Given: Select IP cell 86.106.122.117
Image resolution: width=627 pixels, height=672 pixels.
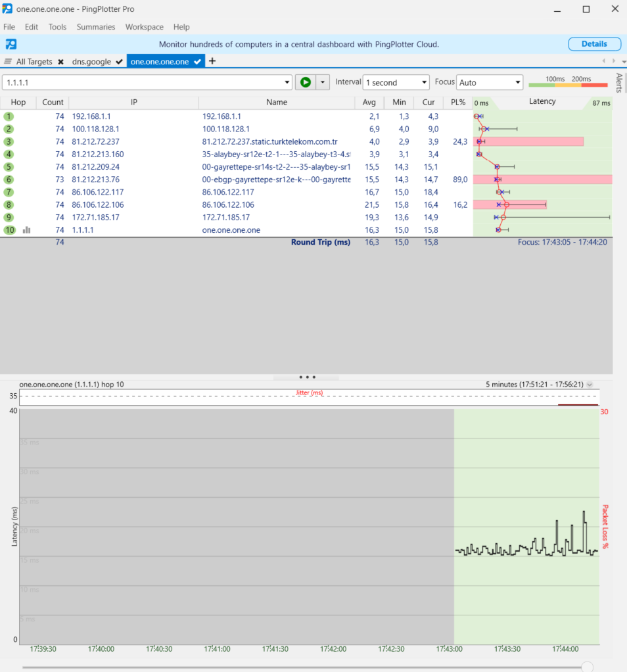Looking at the screenshot, I should tap(98, 192).
